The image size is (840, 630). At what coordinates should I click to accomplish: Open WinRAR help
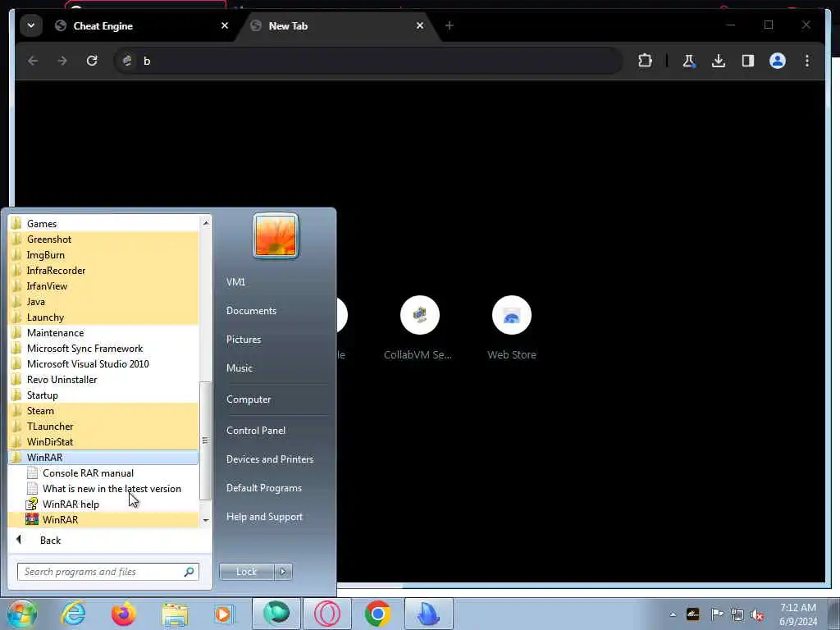coord(103,504)
